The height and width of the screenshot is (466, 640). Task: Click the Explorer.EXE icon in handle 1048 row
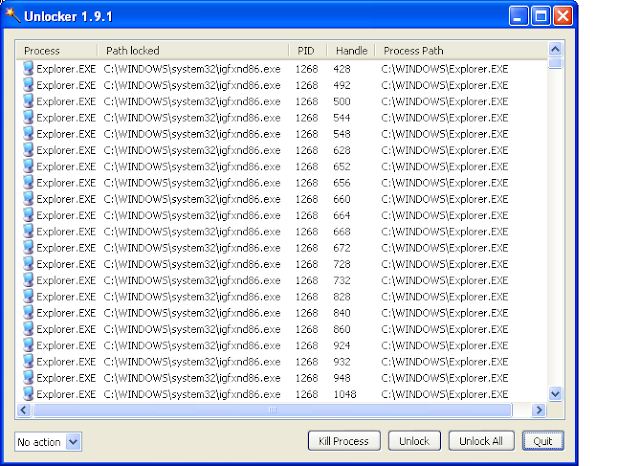[x=28, y=394]
